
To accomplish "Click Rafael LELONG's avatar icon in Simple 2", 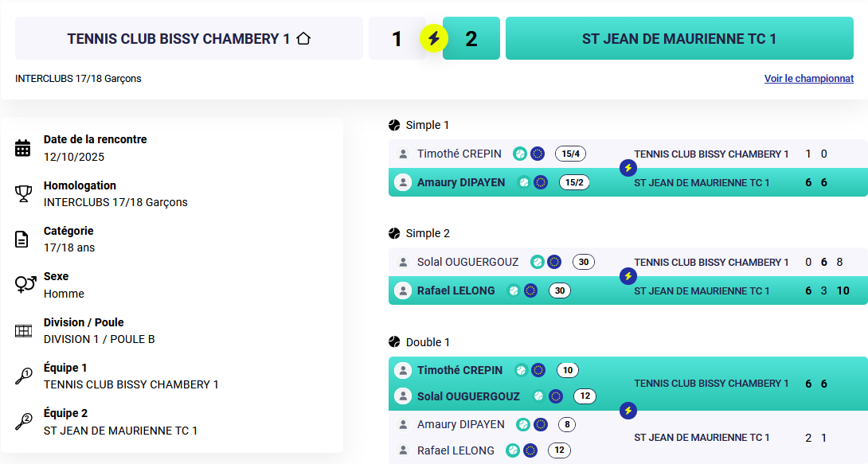I will coord(403,290).
